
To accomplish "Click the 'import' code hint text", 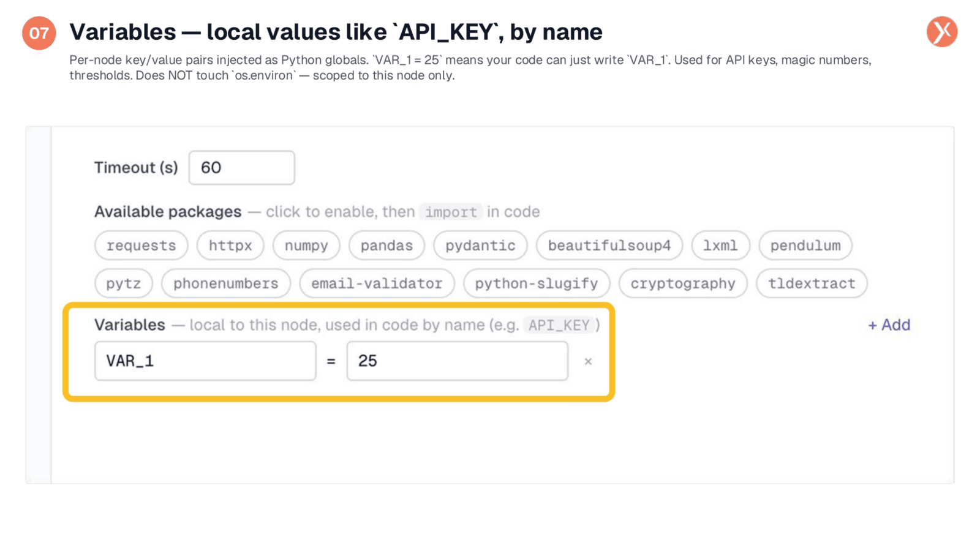I will (451, 212).
